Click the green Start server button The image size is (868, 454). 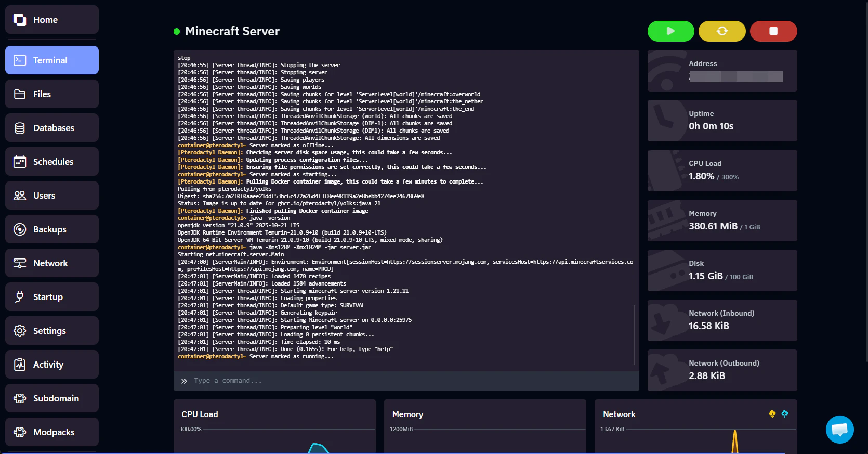click(x=670, y=31)
